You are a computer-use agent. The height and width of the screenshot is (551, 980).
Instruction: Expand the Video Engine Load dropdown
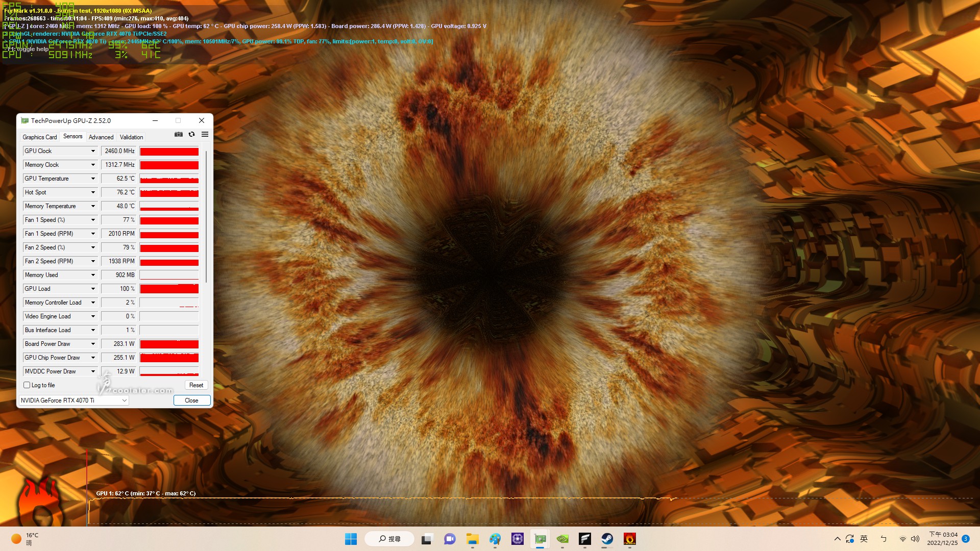[x=93, y=316]
